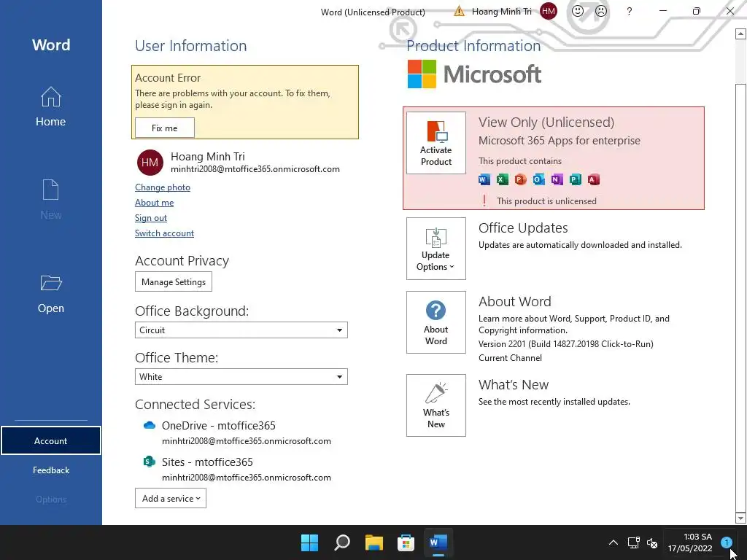Click the Switch account link

click(x=164, y=233)
